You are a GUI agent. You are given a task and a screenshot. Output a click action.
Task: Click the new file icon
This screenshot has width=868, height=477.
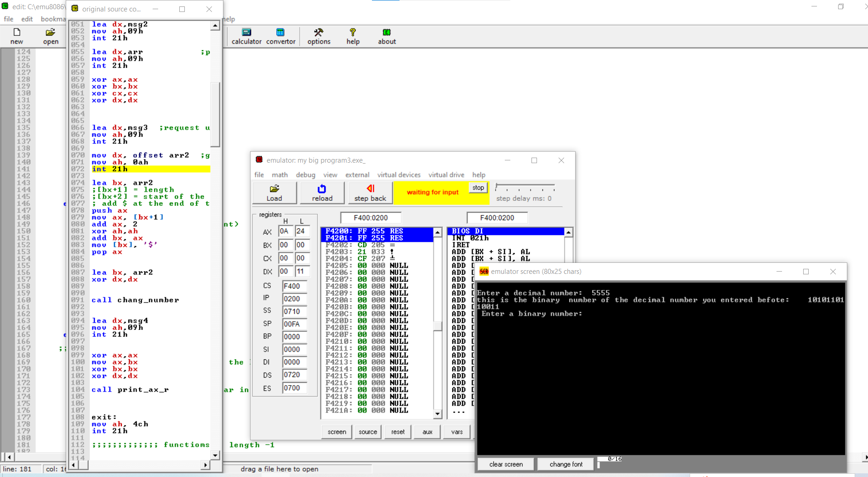click(x=17, y=33)
